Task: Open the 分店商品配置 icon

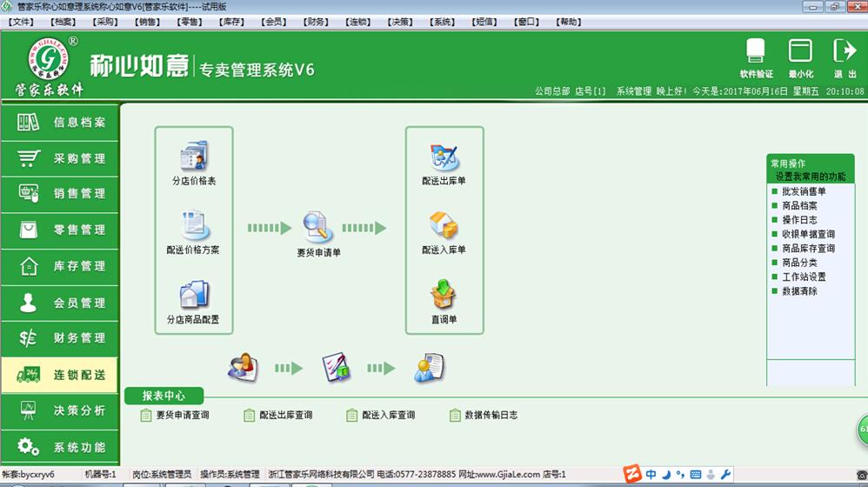Action: (193, 302)
